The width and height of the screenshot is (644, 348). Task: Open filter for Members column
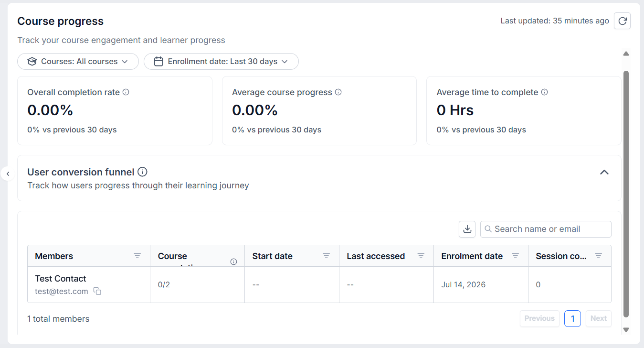pos(137,256)
